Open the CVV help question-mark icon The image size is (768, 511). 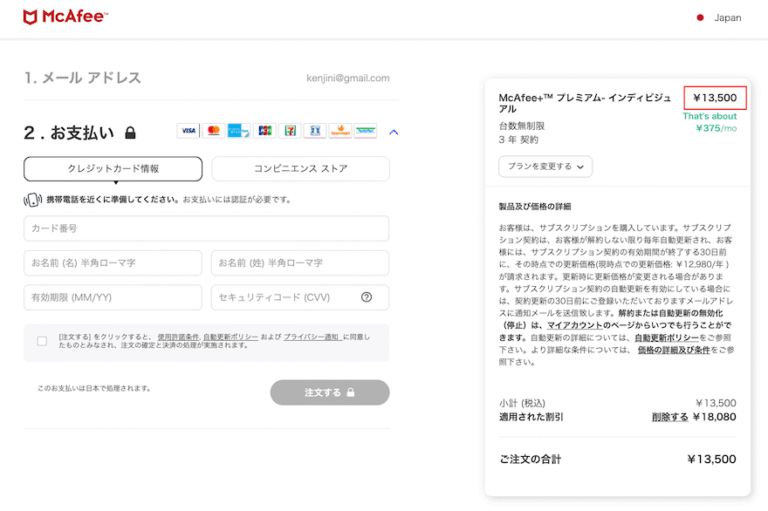point(366,297)
